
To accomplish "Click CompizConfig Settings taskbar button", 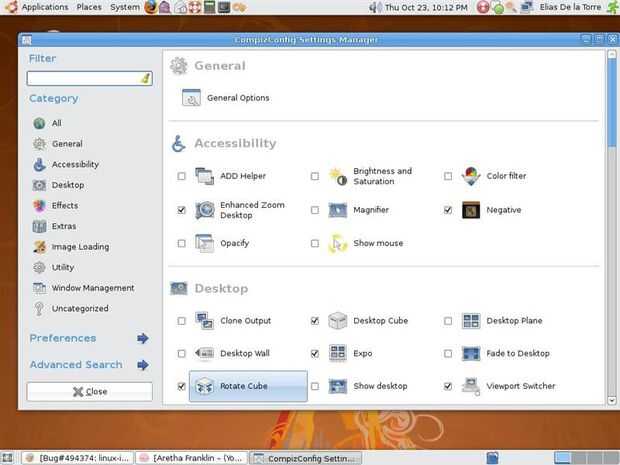I will tap(305, 458).
